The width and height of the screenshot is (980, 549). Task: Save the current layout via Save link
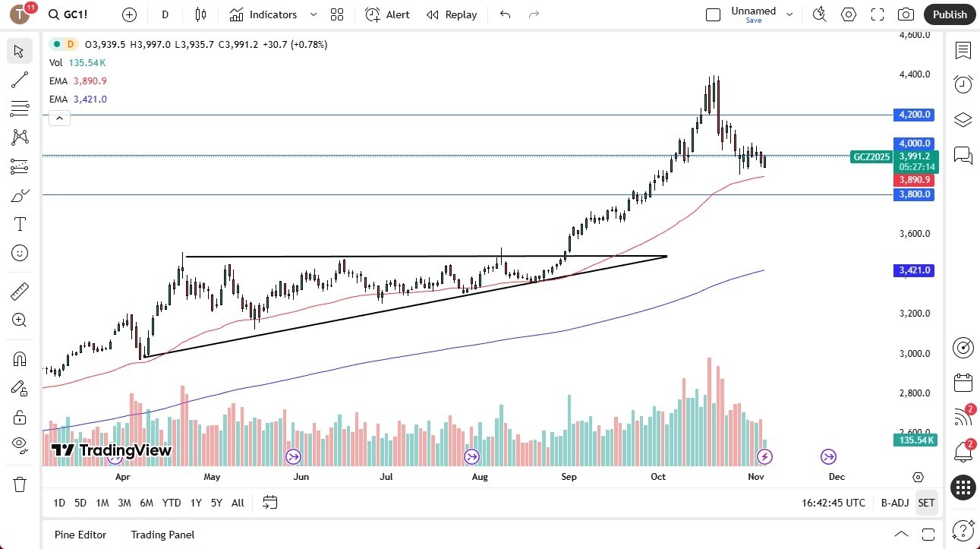coord(753,21)
